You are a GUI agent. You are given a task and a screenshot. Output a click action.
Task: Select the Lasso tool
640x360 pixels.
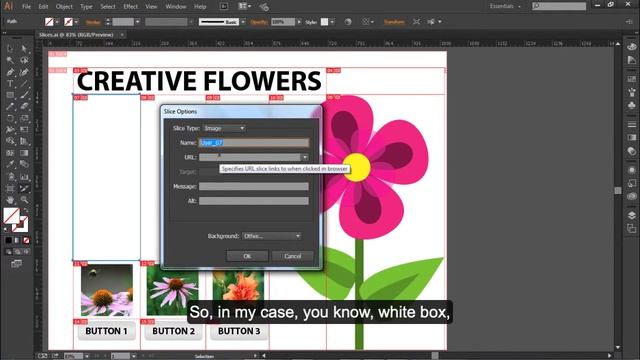tap(24, 60)
